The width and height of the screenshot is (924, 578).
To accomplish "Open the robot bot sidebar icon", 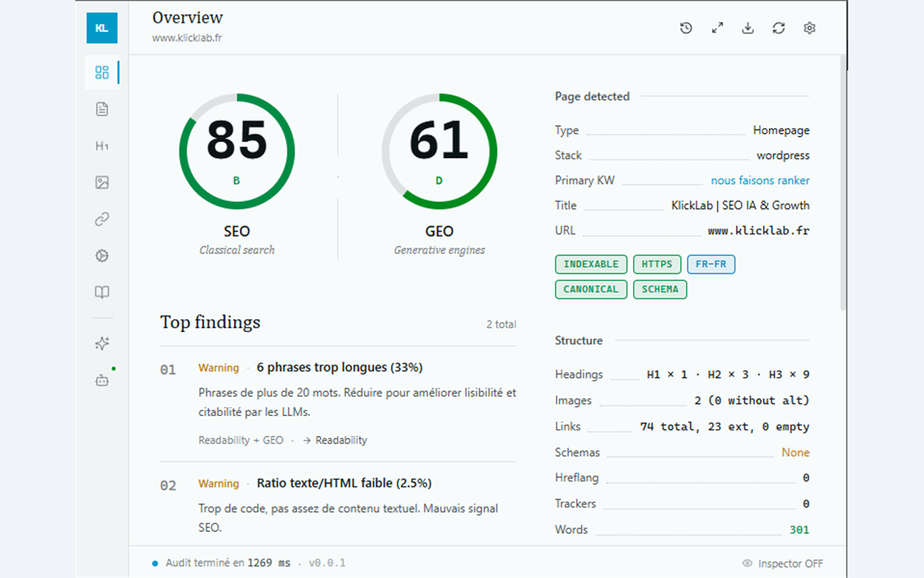I will pyautogui.click(x=102, y=381).
